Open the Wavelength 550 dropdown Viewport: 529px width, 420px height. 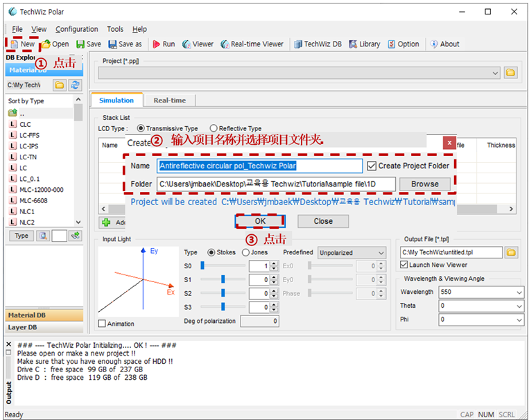pos(481,292)
